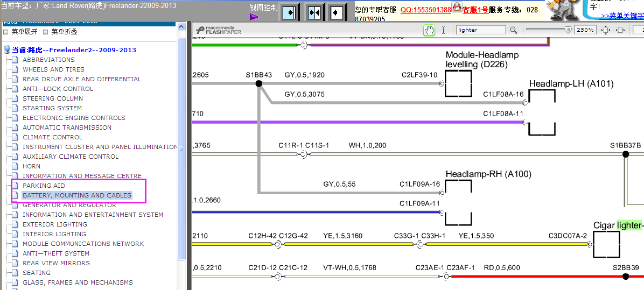644x290 pixels.
Task: Click the purple play arrow icon
Action: [255, 17]
